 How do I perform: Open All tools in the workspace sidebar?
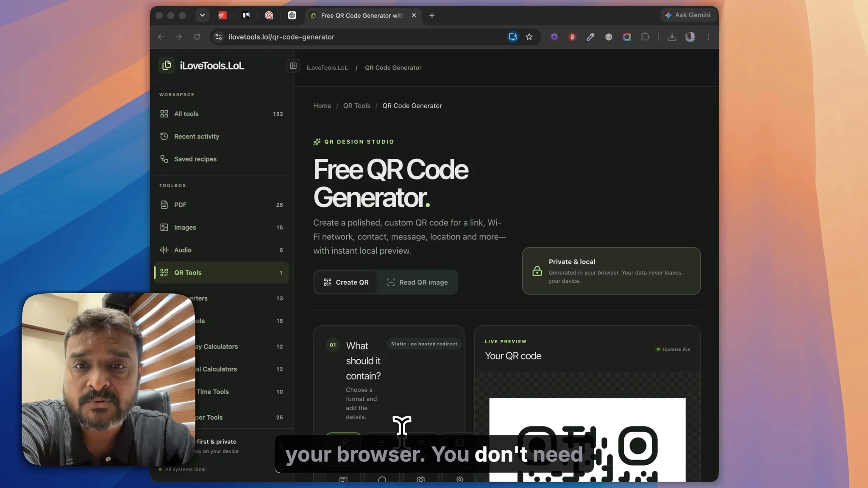coord(221,114)
